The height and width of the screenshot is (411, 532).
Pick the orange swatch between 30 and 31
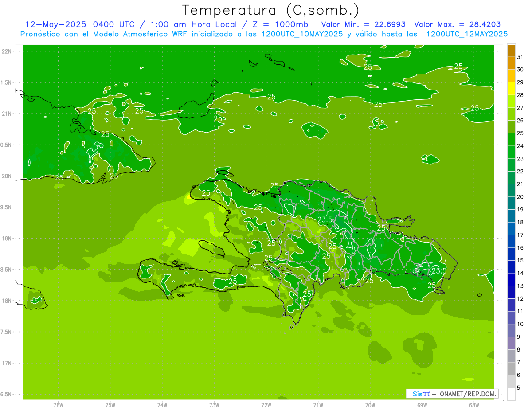pyautogui.click(x=511, y=63)
